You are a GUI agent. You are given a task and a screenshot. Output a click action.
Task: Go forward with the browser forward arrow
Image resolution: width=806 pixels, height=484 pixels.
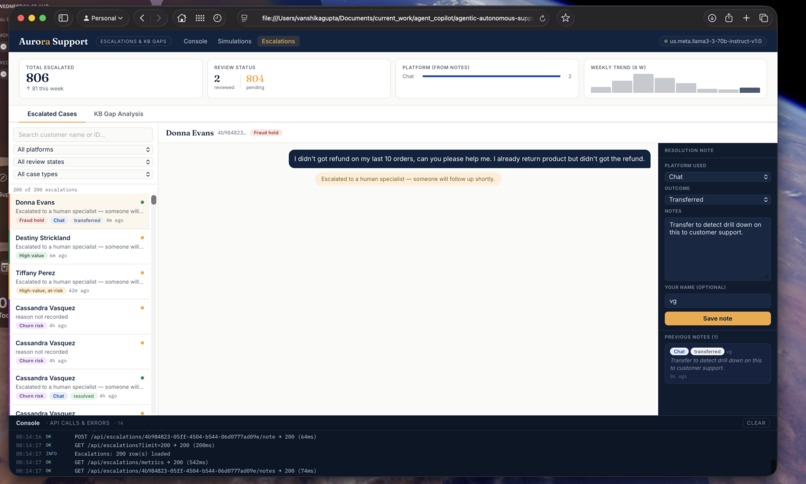pos(158,18)
